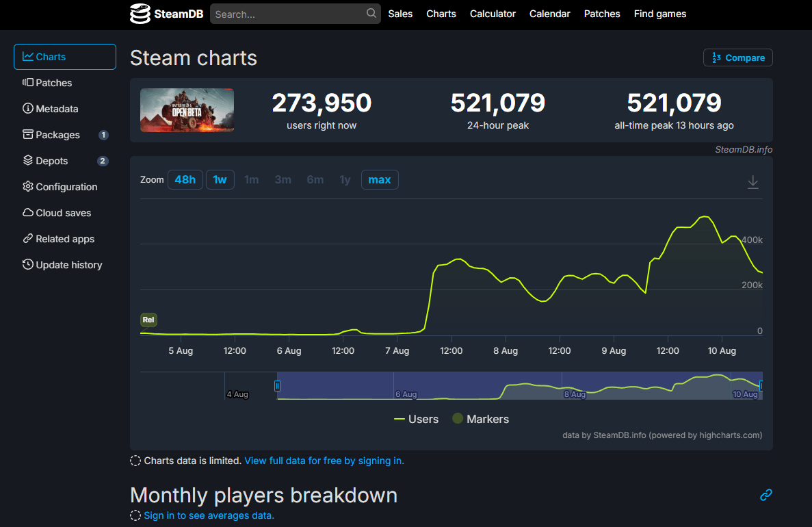Screen dimensions: 812x527
Task: Click the Monthly players breakdown anchor link icon
Action: click(x=766, y=495)
